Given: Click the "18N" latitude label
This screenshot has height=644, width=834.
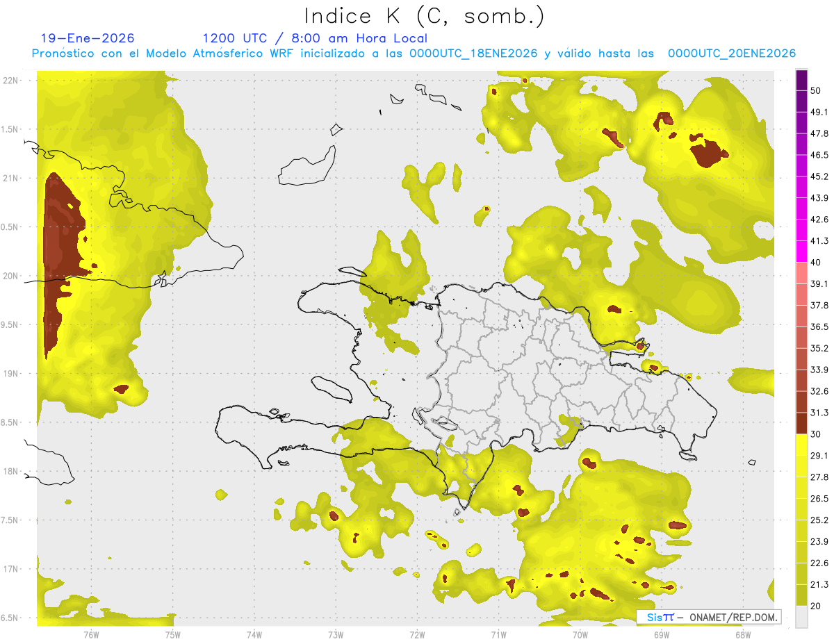Looking at the screenshot, I should click(10, 472).
